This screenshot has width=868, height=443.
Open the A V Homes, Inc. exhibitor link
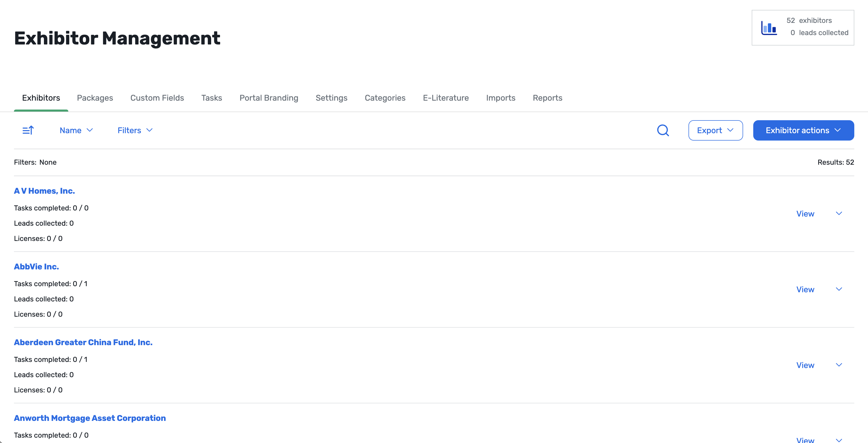(44, 191)
